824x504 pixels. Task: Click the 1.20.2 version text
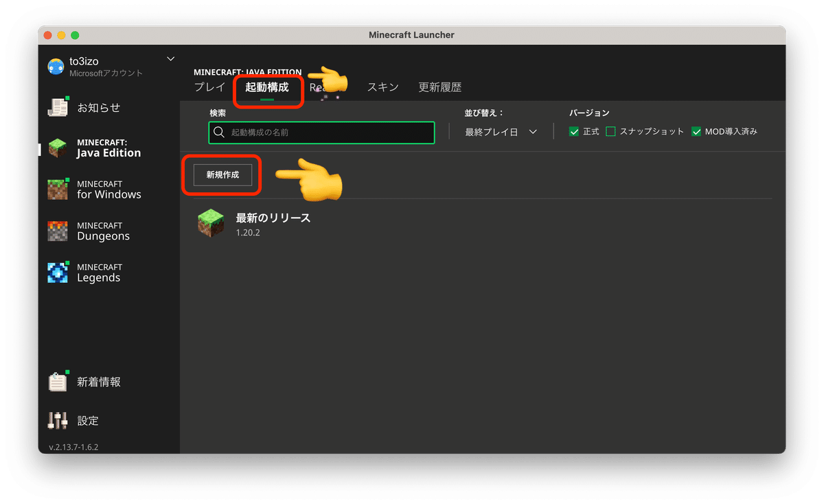(248, 233)
